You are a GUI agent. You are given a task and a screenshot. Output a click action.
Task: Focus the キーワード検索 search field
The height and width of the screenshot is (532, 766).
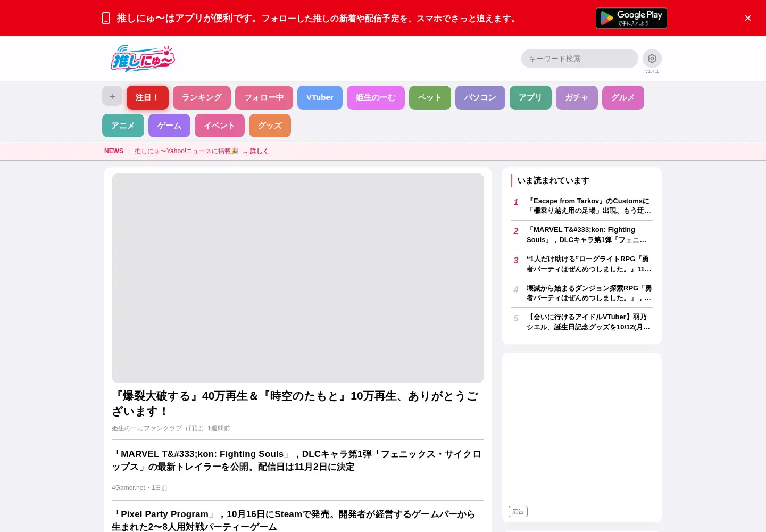click(579, 59)
